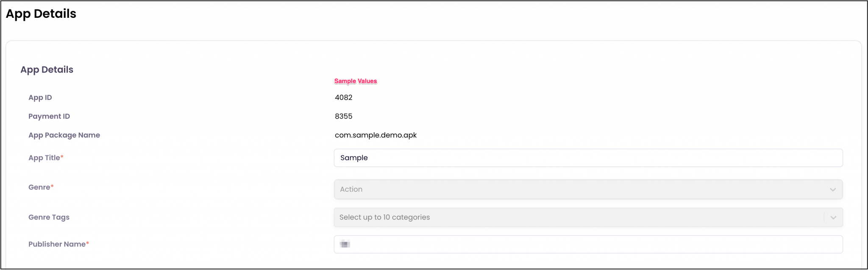Click the App ID label

[40, 97]
